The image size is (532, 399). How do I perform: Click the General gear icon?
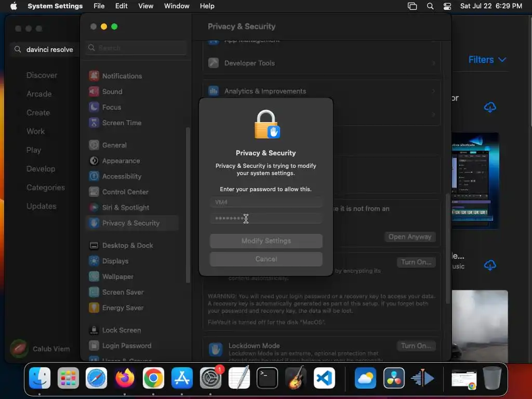pos(94,145)
